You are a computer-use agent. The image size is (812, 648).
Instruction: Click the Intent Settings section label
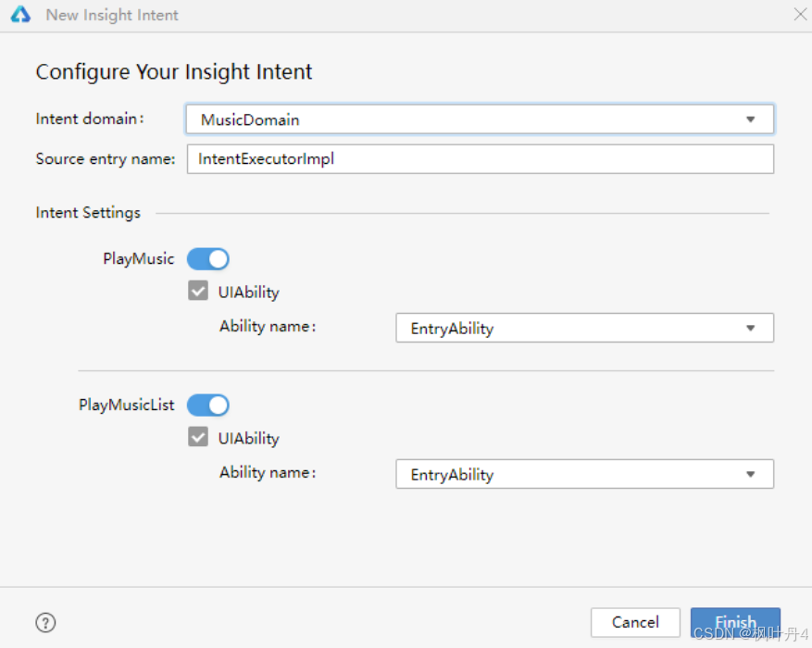click(x=88, y=213)
